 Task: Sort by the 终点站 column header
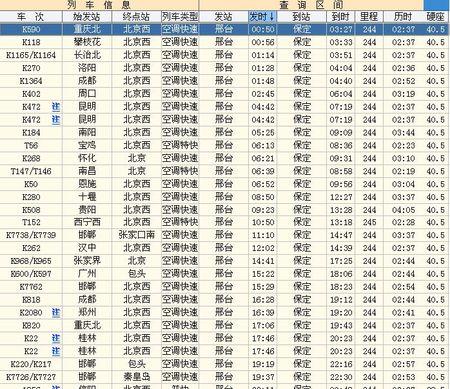tap(137, 16)
